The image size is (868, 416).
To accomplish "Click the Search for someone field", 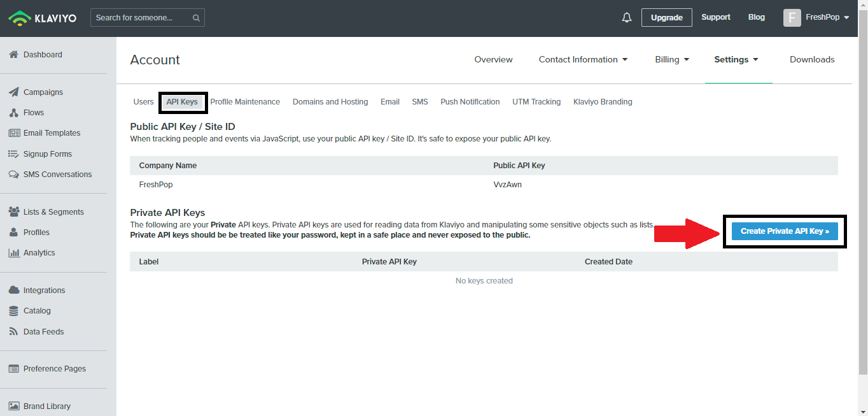I will (148, 18).
